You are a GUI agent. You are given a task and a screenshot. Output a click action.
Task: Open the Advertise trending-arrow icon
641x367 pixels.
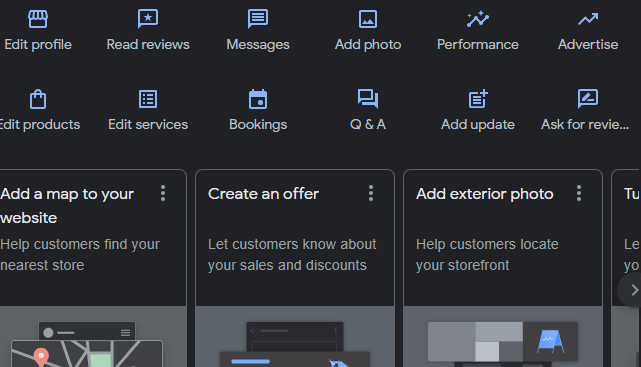pos(588,19)
